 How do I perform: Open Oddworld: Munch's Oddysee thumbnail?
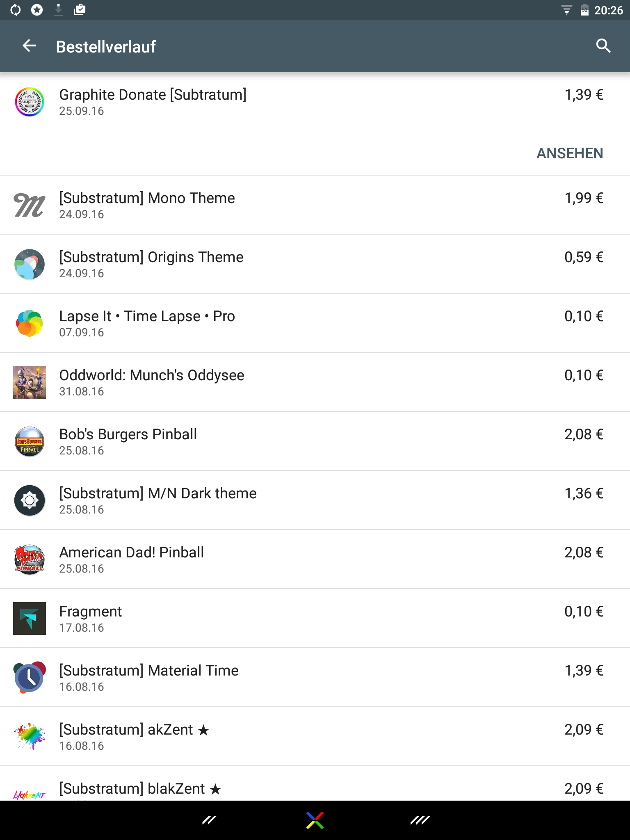(30, 382)
